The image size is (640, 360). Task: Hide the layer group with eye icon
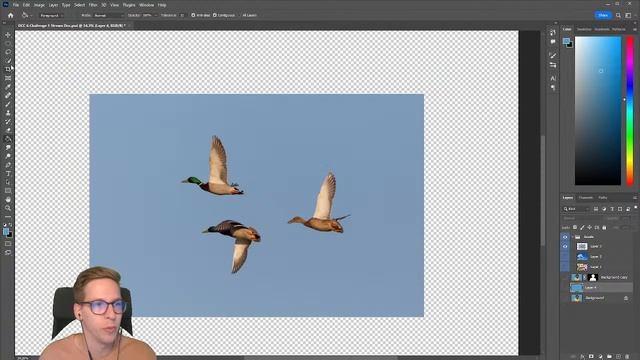pos(565,237)
